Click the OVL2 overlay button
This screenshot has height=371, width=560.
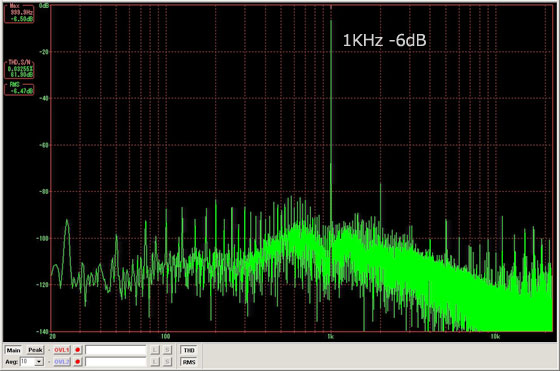[x=61, y=362]
